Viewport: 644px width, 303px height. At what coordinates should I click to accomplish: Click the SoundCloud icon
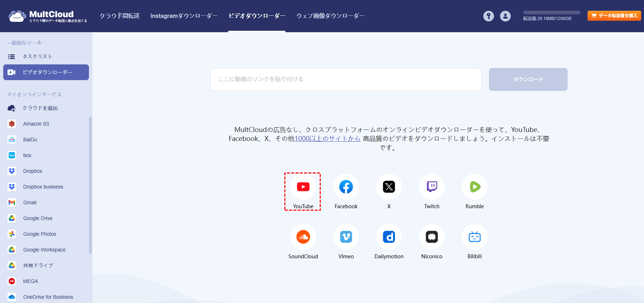tap(303, 237)
